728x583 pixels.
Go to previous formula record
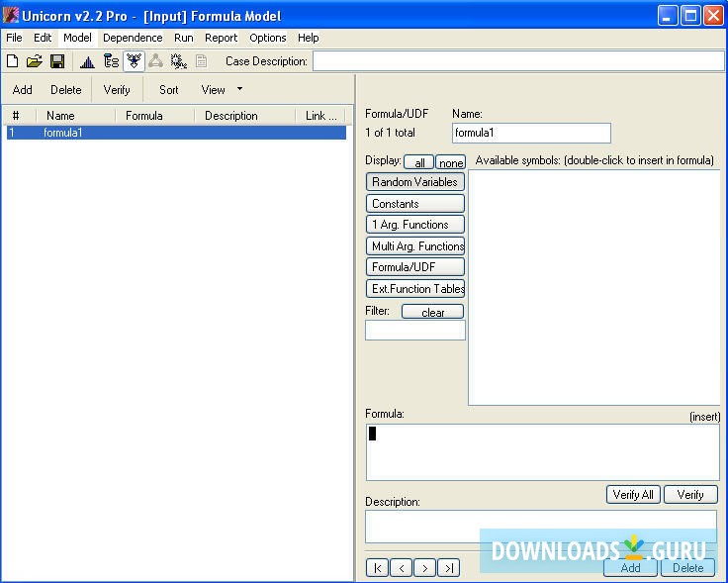coord(402,568)
